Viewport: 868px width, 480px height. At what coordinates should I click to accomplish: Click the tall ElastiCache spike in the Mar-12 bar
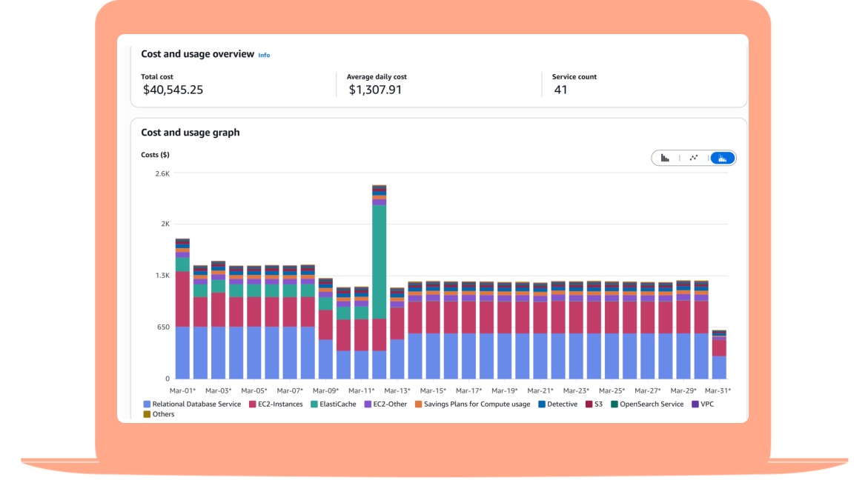(x=380, y=259)
